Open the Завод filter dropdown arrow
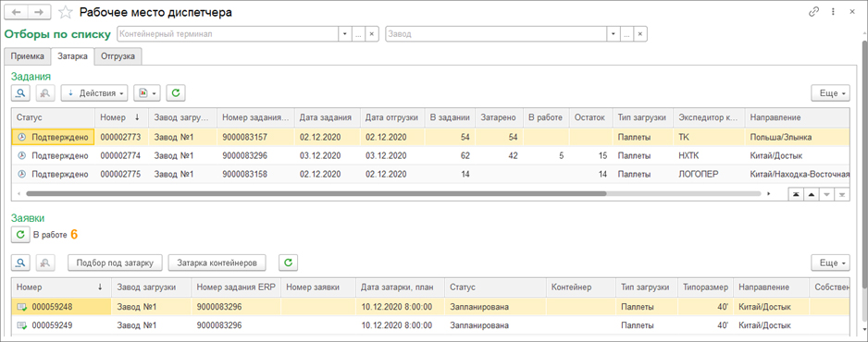868x342 pixels. click(x=613, y=34)
